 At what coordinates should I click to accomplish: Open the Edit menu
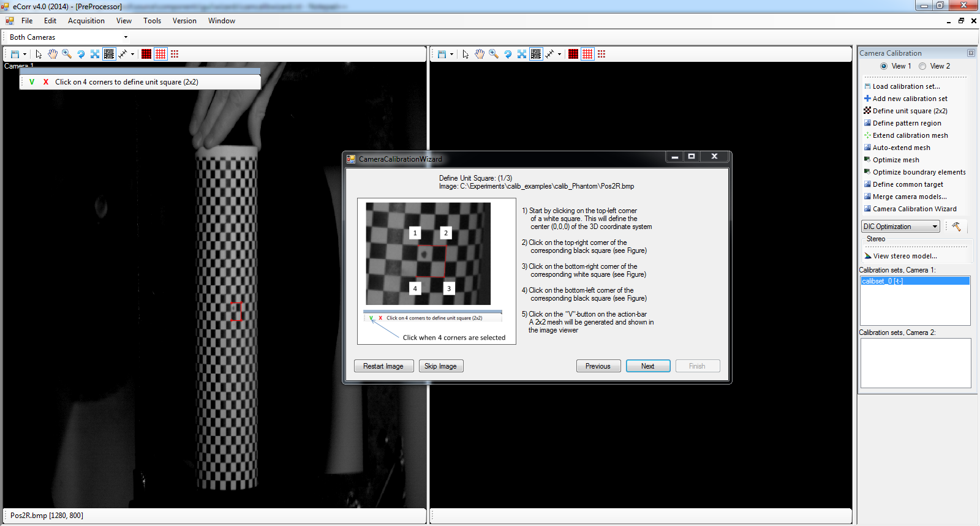click(50, 21)
